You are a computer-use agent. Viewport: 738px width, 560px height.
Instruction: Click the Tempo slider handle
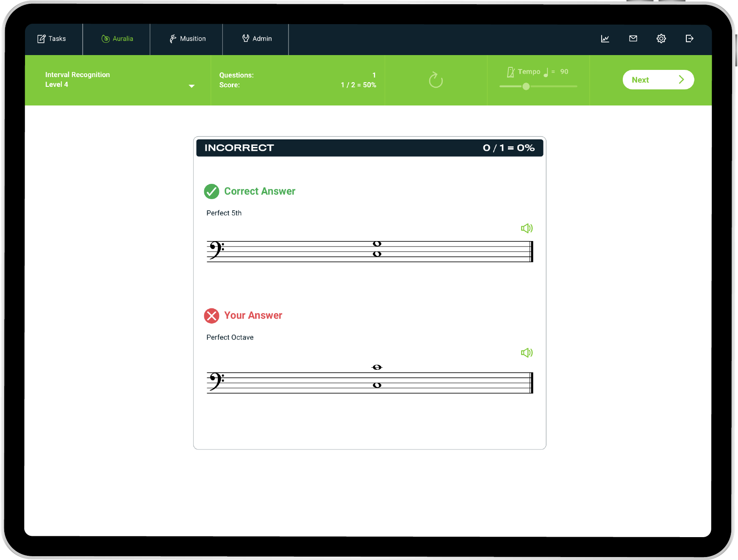(x=526, y=86)
